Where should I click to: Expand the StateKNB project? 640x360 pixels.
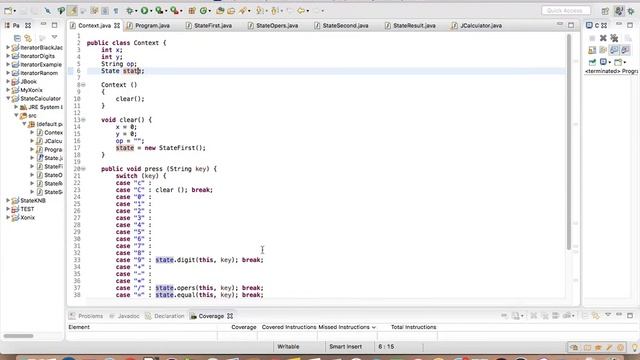[8, 200]
